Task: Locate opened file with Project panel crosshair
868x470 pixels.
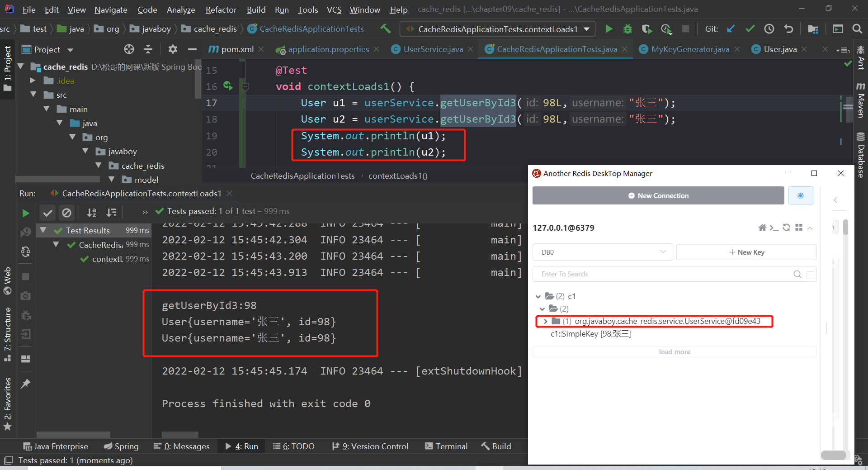Action: 129,49
